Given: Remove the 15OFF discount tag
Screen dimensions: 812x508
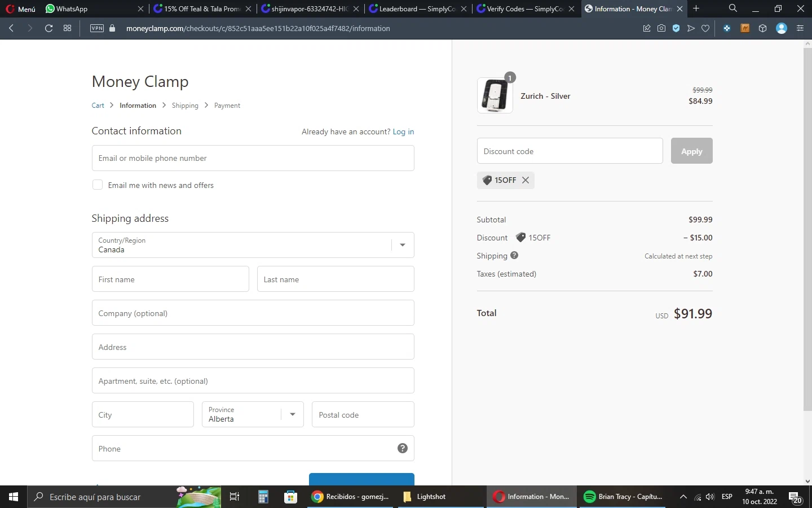Looking at the screenshot, I should [526, 180].
